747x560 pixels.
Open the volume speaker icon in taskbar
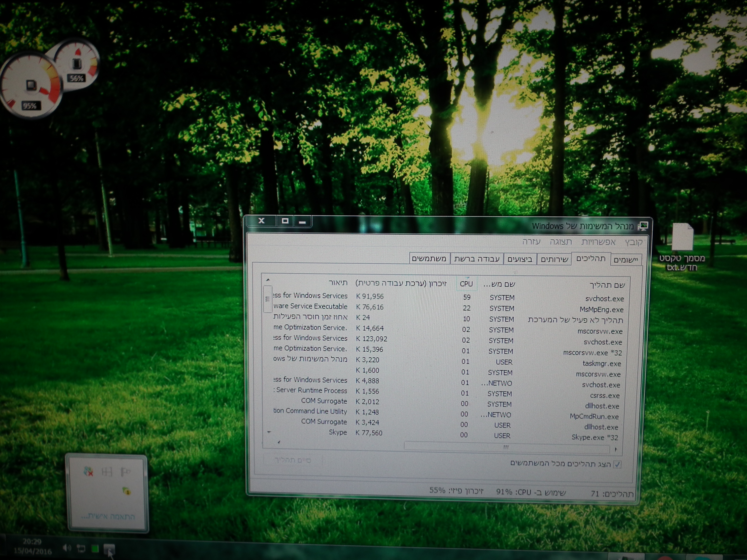click(67, 548)
